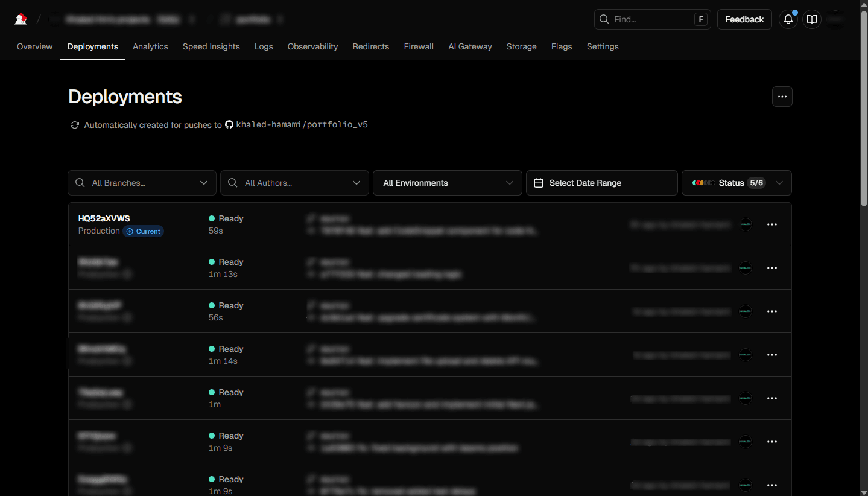The height and width of the screenshot is (496, 868).
Task: Open the HQ52aXVWS deployment details
Action: tap(104, 218)
